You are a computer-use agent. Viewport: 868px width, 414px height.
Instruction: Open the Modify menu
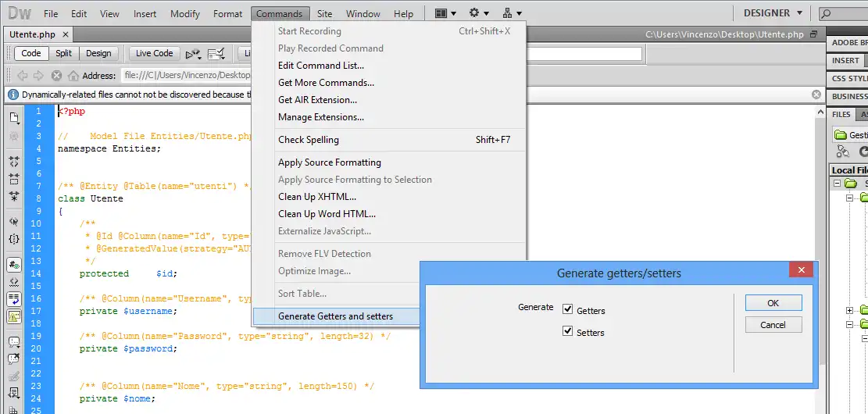coord(185,14)
